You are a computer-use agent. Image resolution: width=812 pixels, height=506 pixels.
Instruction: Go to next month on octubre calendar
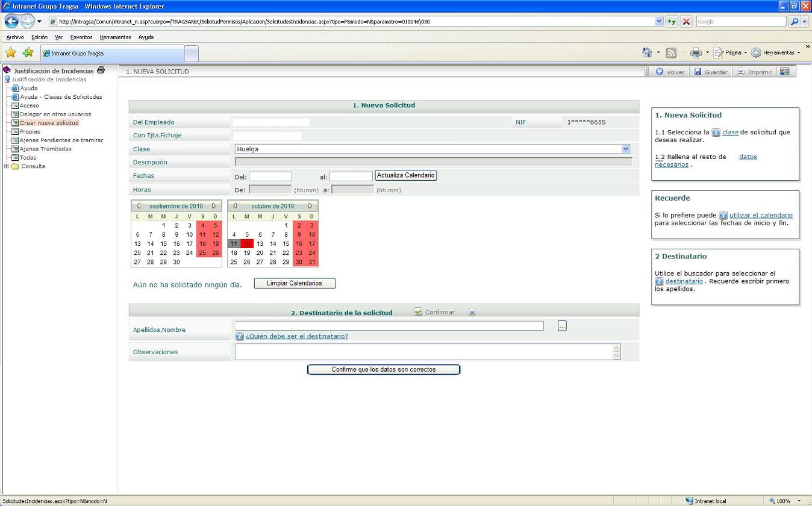pyautogui.click(x=310, y=206)
